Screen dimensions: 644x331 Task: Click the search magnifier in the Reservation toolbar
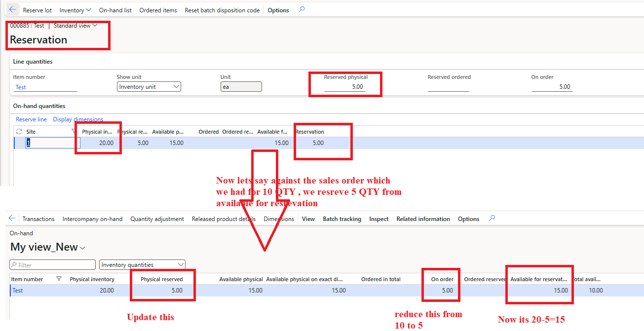(x=301, y=10)
